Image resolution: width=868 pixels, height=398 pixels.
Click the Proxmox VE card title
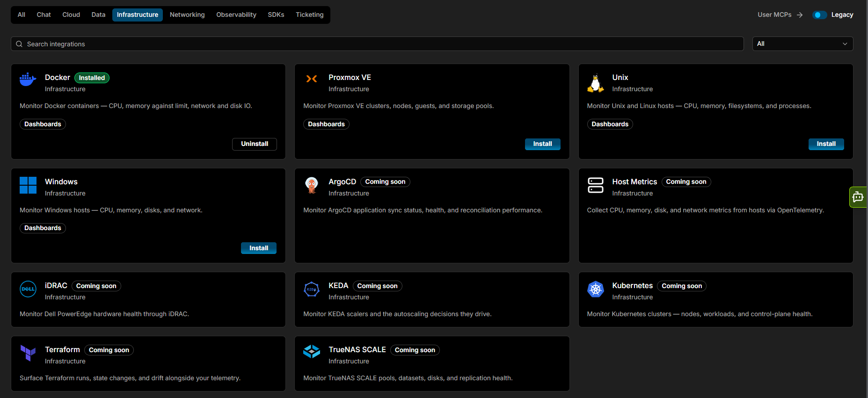[x=350, y=78]
